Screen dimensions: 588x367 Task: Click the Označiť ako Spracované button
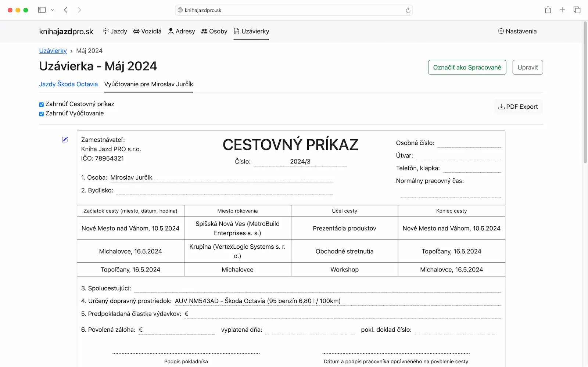467,67
